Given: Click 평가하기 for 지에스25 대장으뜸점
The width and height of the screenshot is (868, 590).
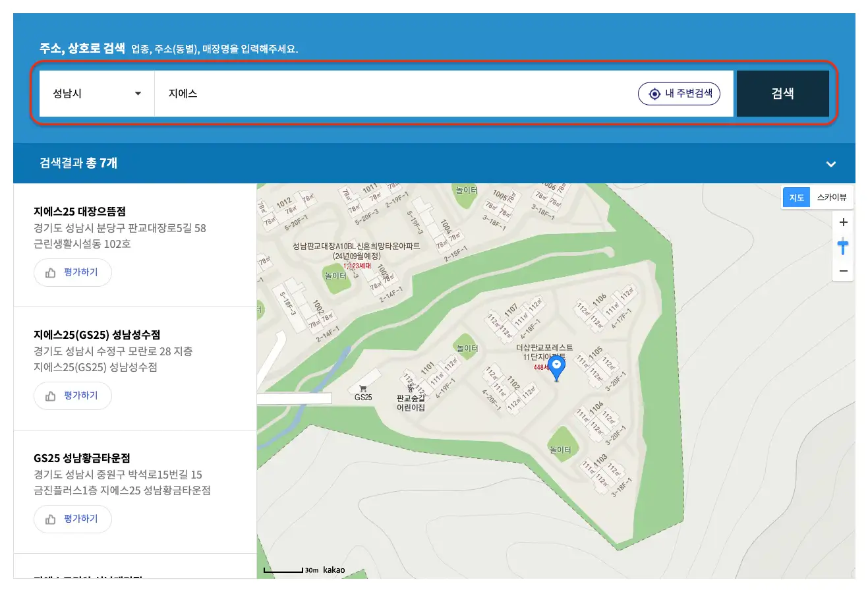Looking at the screenshot, I should 72,272.
